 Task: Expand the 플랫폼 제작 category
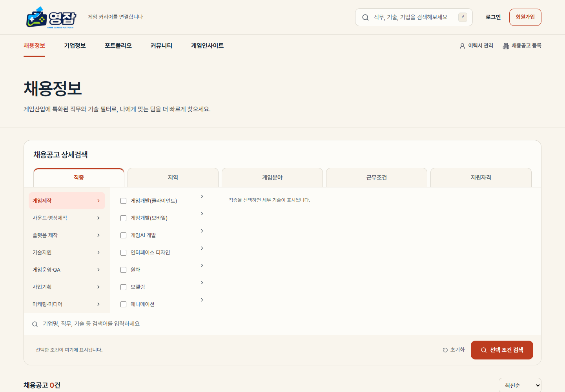point(67,235)
